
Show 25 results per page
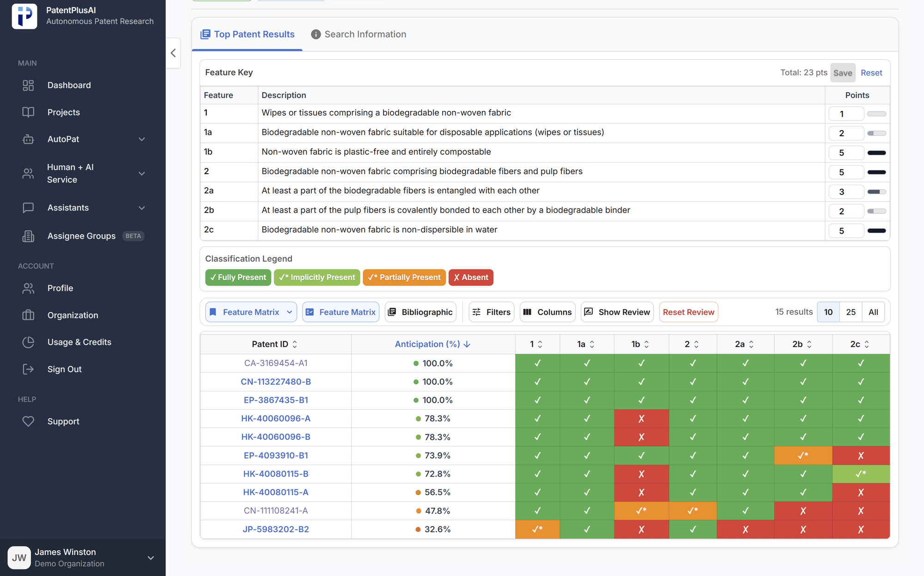point(851,312)
